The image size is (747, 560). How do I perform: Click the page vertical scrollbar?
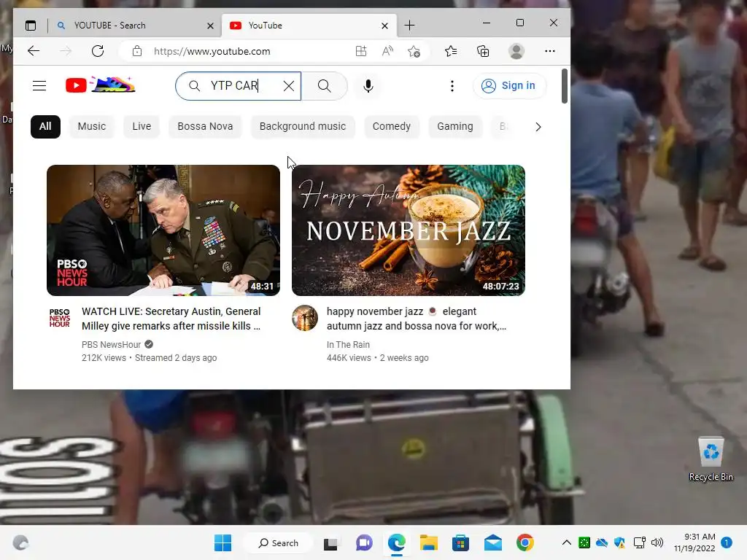click(565, 86)
